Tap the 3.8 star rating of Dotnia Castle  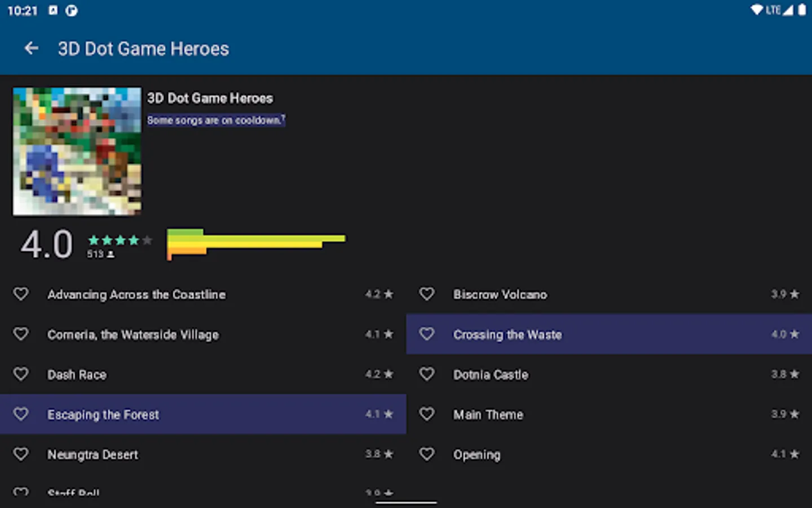click(x=785, y=374)
